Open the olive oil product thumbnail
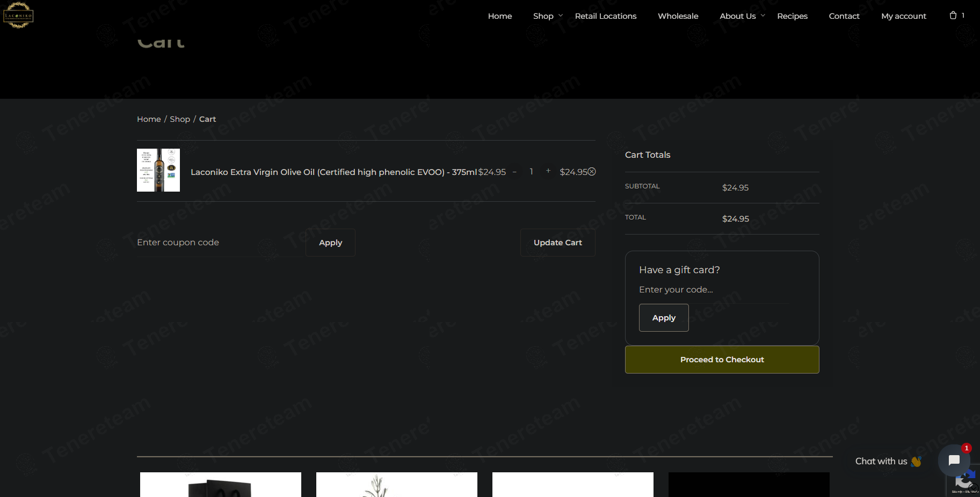980x497 pixels. click(158, 170)
